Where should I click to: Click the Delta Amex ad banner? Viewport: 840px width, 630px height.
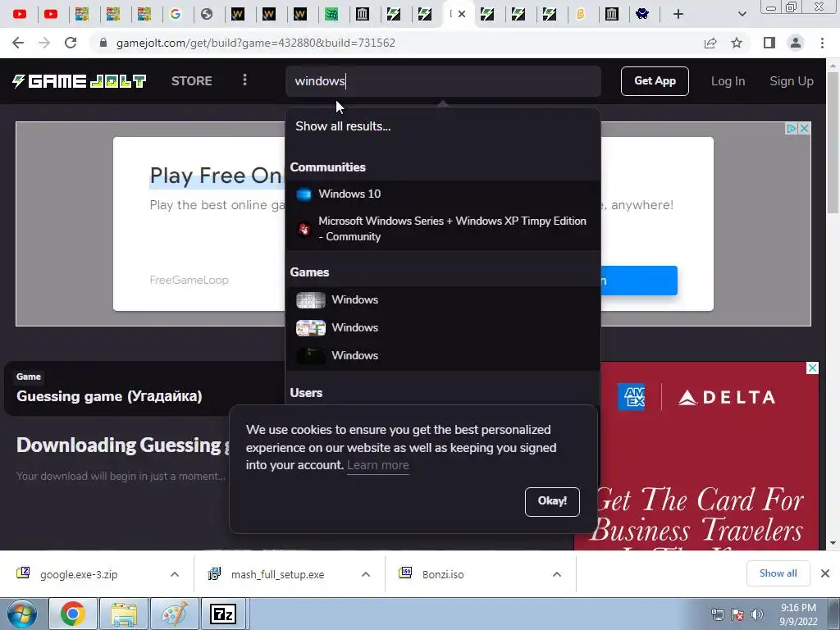pos(696,456)
